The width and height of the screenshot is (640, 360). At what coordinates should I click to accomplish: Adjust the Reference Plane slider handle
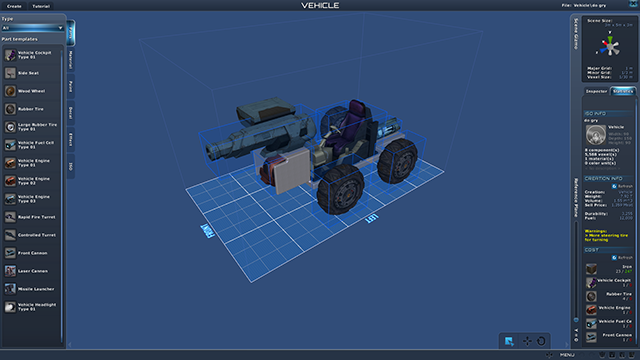(x=576, y=320)
